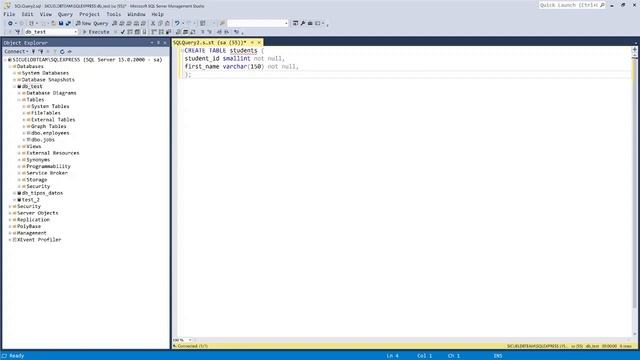Viewport: 640px width, 360px height.
Task: Click the Activity Monitor icon in Object Explorer
Action: [69, 51]
